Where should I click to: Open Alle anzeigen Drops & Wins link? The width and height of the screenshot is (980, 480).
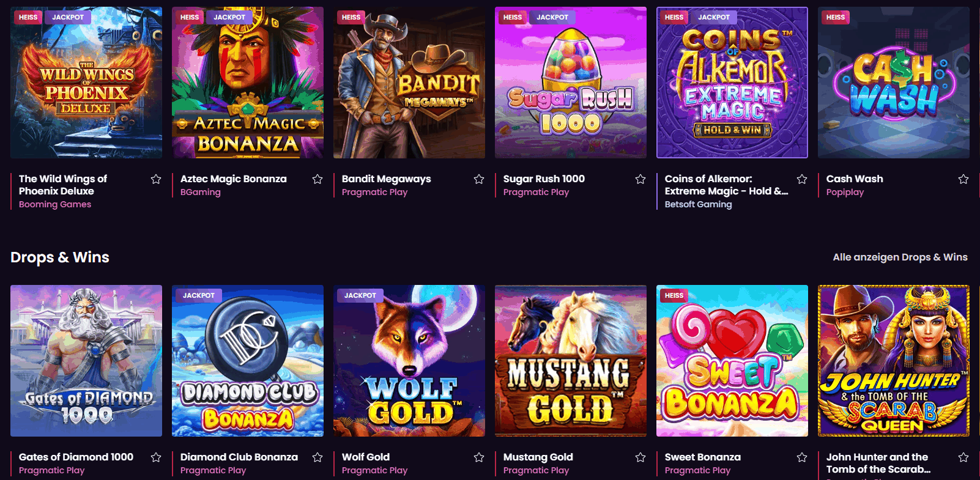900,257
